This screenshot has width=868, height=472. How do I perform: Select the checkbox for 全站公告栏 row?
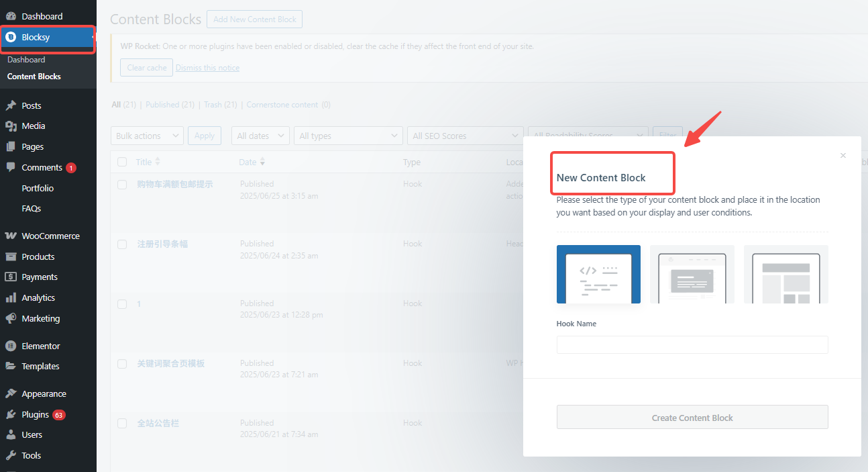[x=122, y=424]
